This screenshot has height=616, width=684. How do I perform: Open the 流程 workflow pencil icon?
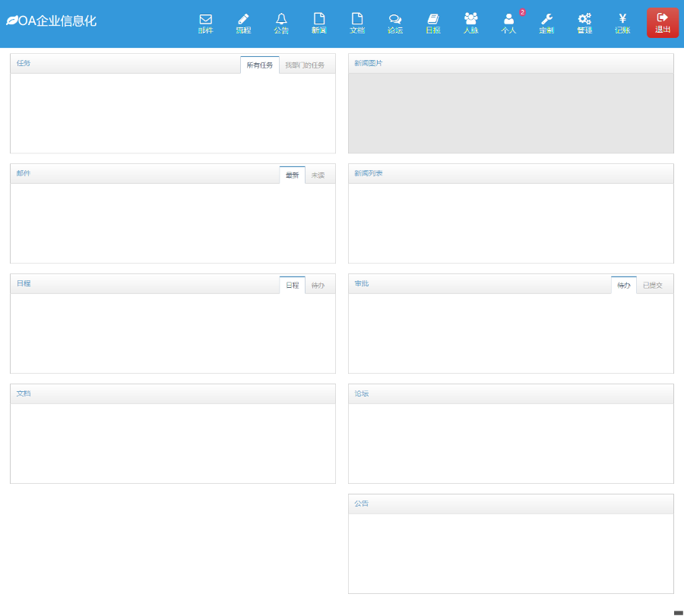243,24
